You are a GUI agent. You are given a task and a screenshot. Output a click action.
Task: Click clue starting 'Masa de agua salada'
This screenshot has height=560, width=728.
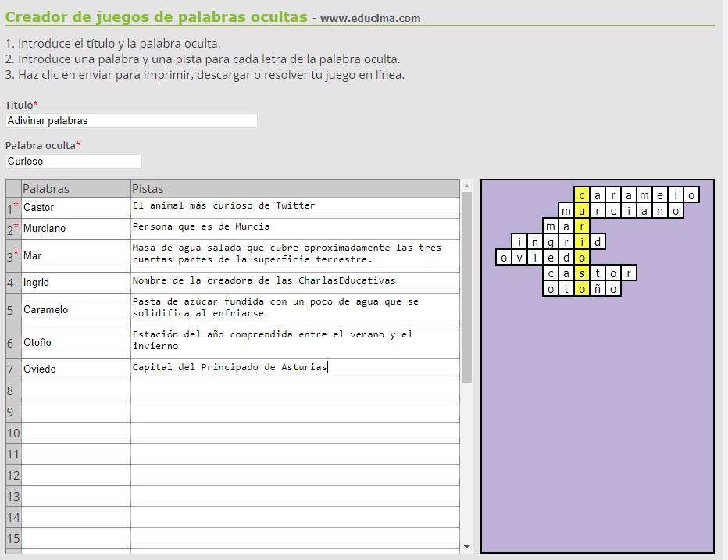[x=295, y=256]
